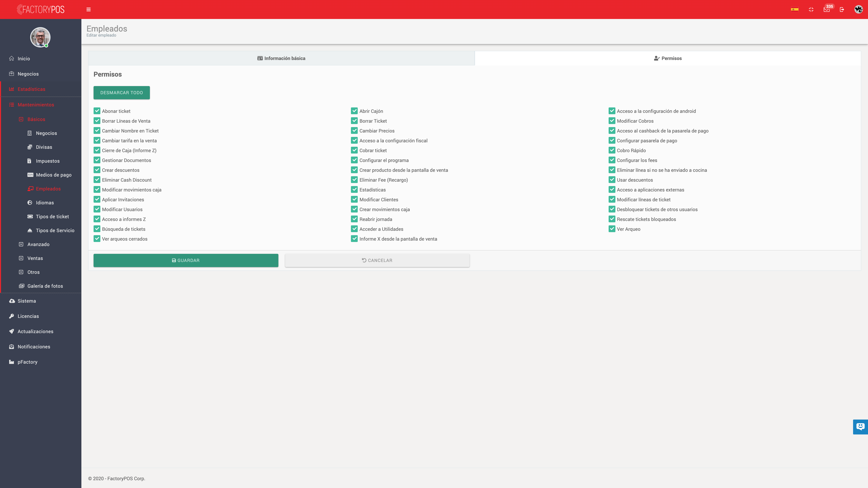
Task: Click the ticket icon beside Tipos de ticket
Action: point(30,216)
